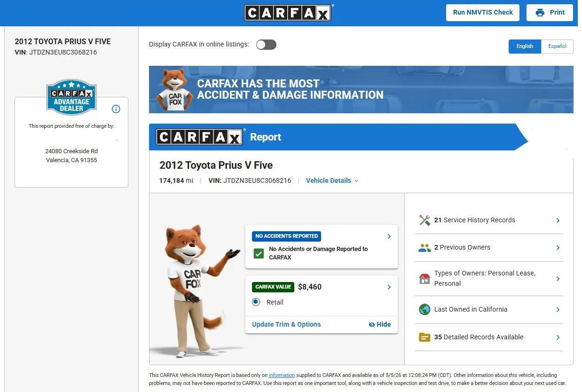This screenshot has width=582, height=392.
Task: Click the 174,184 mi mileage text
Action: (176, 180)
